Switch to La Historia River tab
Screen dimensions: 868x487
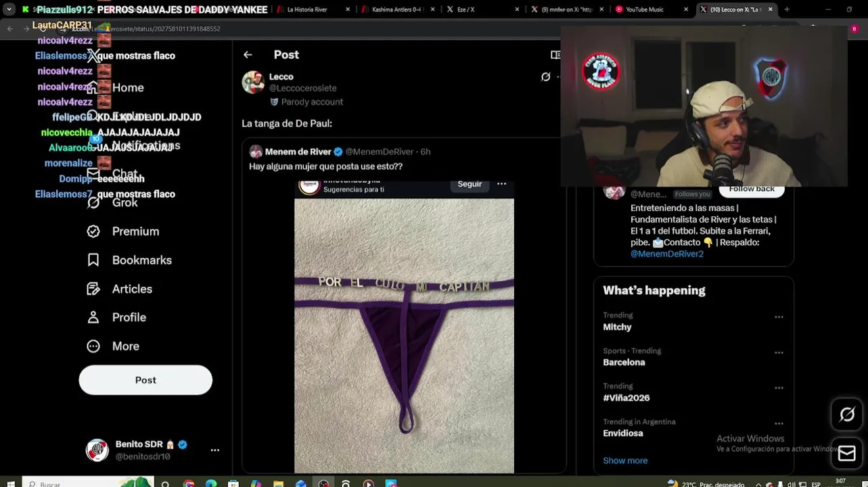coord(315,9)
